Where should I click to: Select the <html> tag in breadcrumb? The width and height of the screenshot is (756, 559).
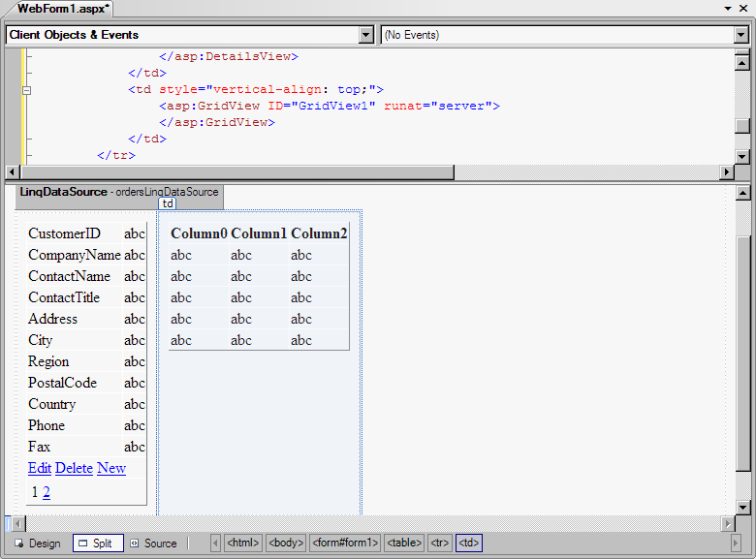pos(243,543)
